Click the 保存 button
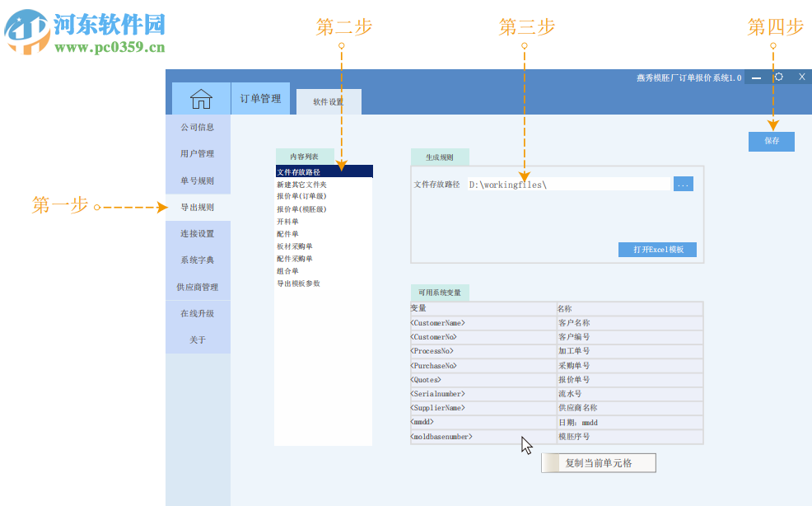This screenshot has width=812, height=506. pyautogui.click(x=771, y=141)
